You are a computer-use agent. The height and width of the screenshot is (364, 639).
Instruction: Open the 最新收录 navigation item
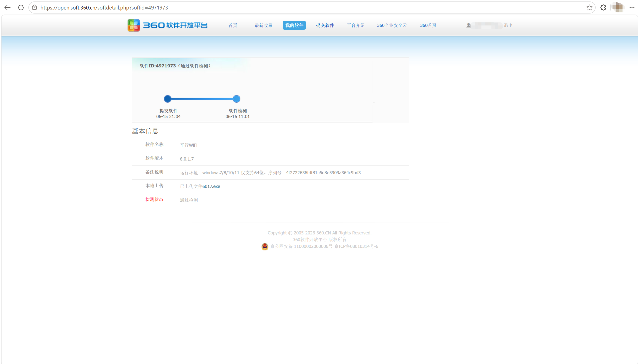263,25
